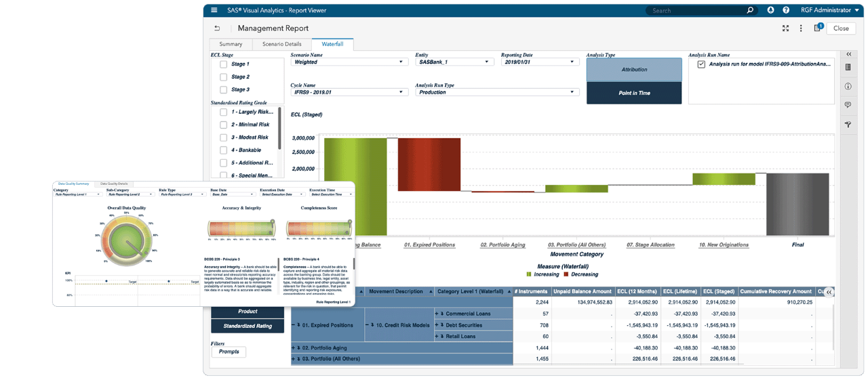Viewport: 868px width, 380px height.
Task: Check the 5 - Additional R... rating box
Action: coord(223,163)
